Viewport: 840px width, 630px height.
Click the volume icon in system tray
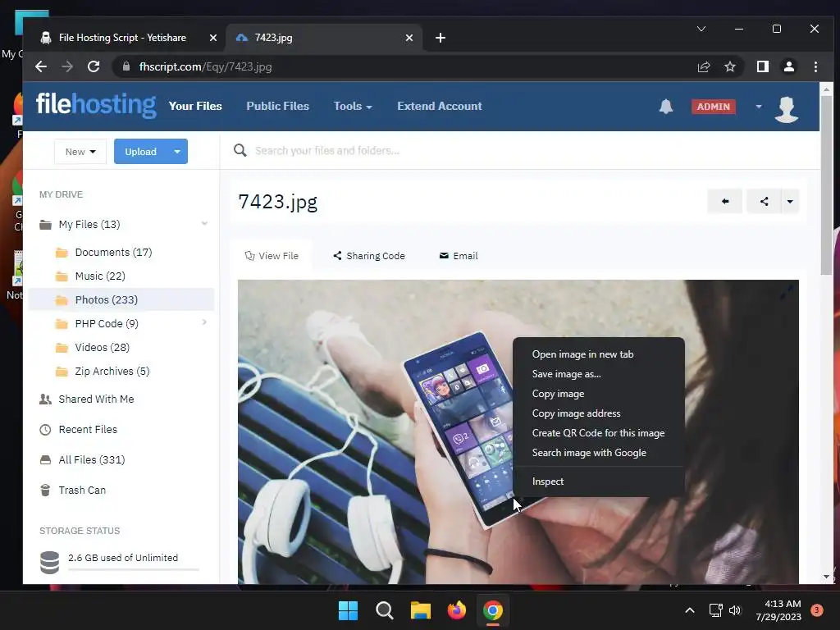click(x=735, y=610)
